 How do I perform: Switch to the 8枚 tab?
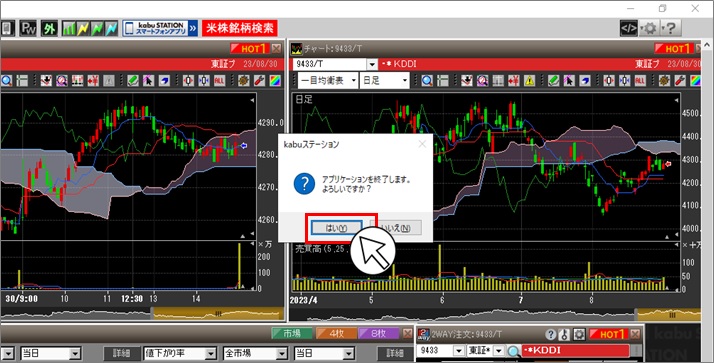(379, 333)
